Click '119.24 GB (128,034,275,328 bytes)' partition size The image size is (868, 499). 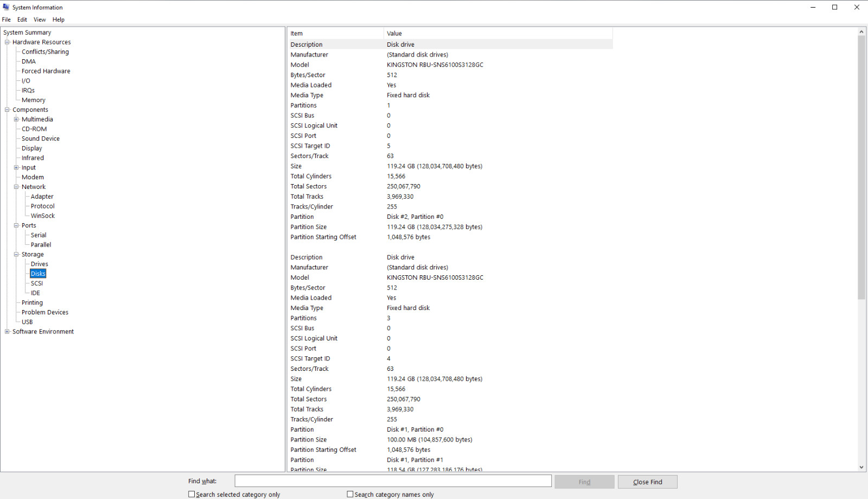pos(435,227)
